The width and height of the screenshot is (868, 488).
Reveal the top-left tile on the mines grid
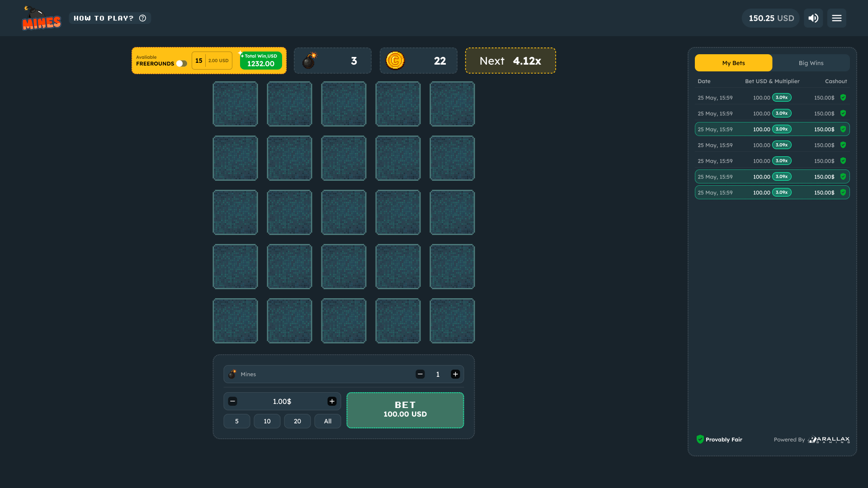(x=235, y=103)
